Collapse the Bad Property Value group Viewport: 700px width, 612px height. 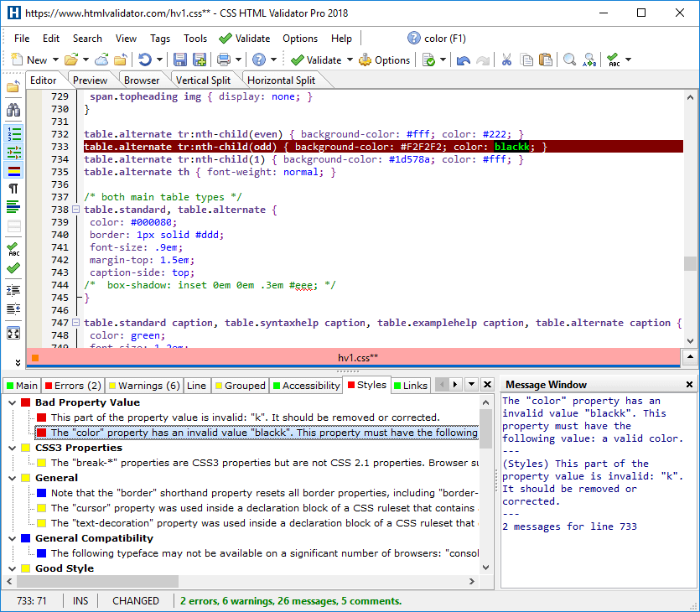[12, 402]
